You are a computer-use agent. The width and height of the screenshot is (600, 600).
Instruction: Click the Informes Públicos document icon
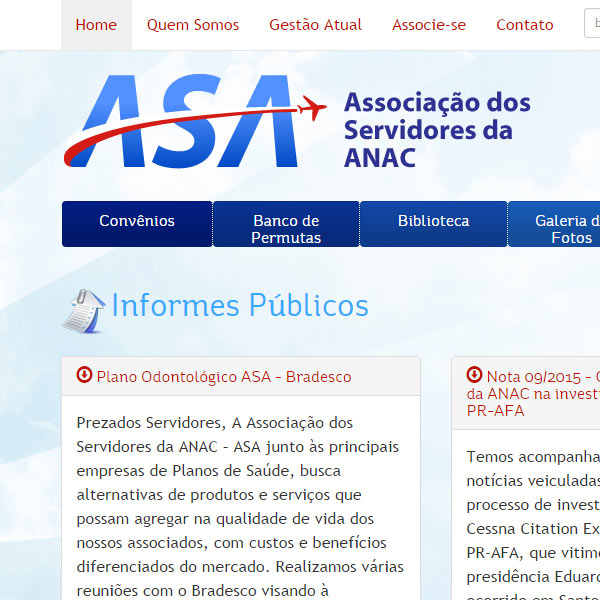coord(84,311)
